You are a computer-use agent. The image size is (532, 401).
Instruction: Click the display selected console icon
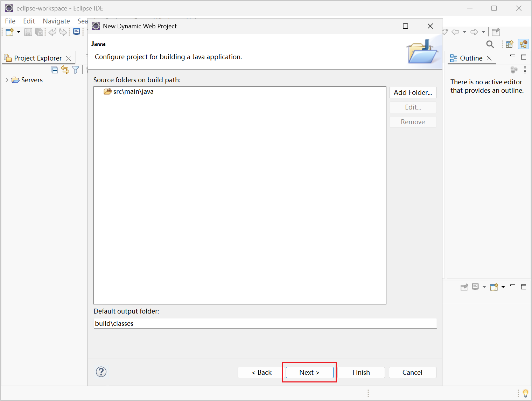[475, 287]
